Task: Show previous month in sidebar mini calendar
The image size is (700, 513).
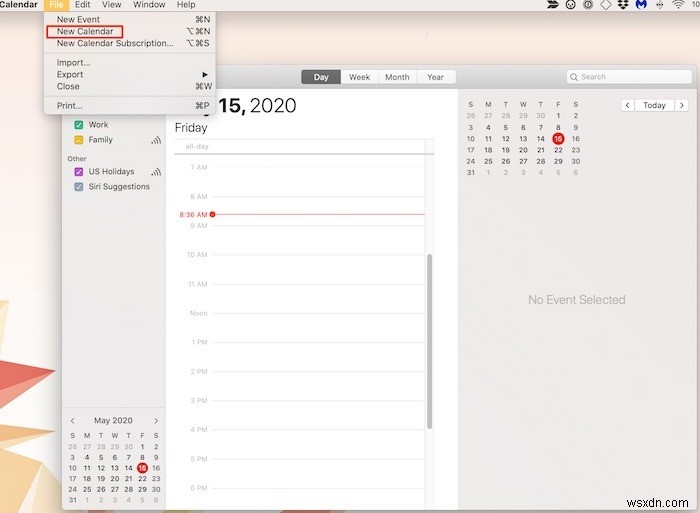Action: 73,421
